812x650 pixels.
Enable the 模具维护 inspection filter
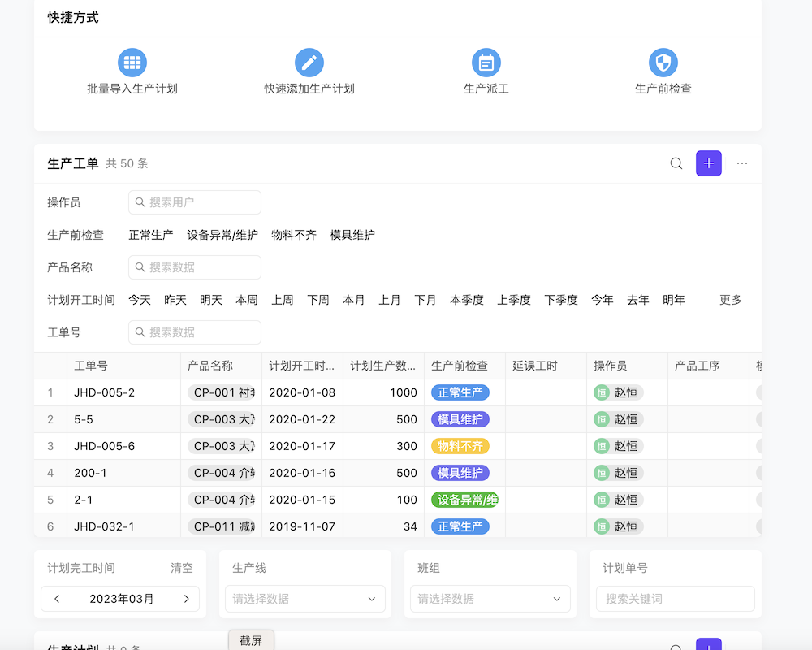pos(352,235)
